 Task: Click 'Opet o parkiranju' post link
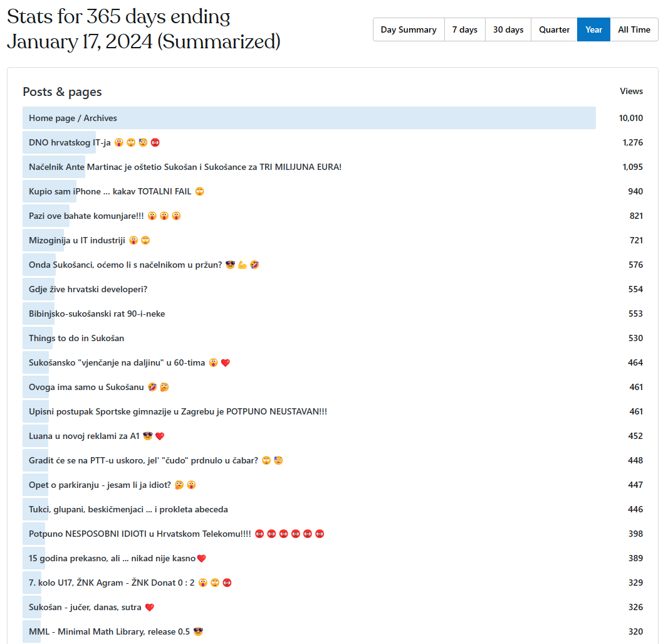[100, 485]
